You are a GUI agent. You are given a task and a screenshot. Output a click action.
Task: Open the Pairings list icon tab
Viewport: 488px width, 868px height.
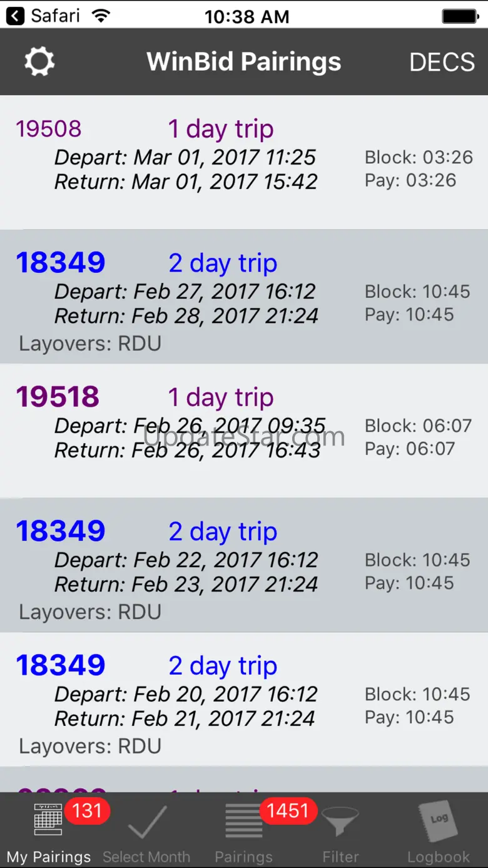(x=243, y=820)
